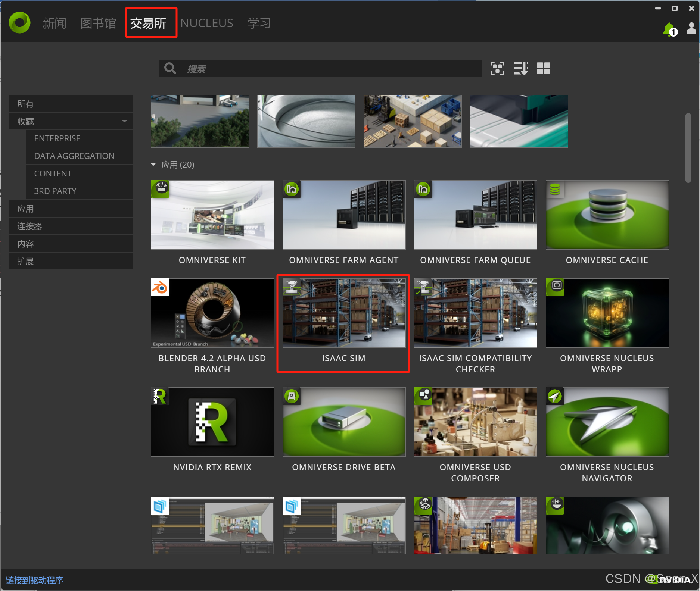
Task: Open the NVIDIA RTX Remix thumbnail
Action: point(212,422)
